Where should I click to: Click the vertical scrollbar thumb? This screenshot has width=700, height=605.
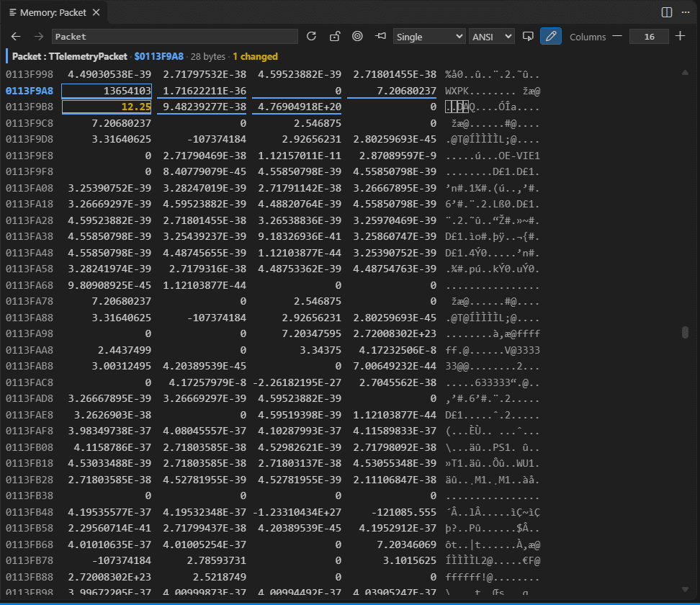tap(686, 333)
